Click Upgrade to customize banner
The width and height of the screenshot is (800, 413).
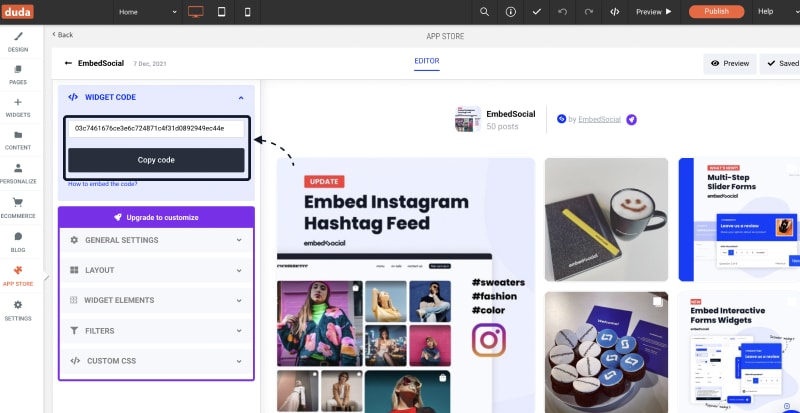click(x=156, y=217)
